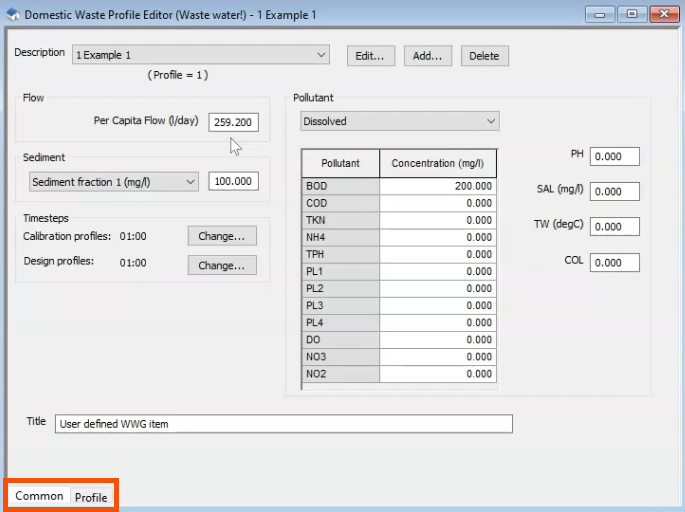This screenshot has width=685, height=512.
Task: Select the TPH concentration cell
Action: click(438, 254)
